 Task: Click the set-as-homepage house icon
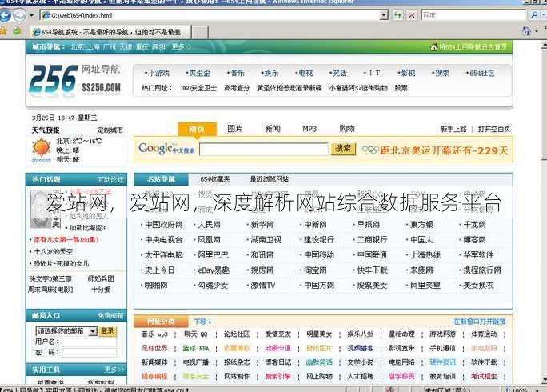(434, 46)
